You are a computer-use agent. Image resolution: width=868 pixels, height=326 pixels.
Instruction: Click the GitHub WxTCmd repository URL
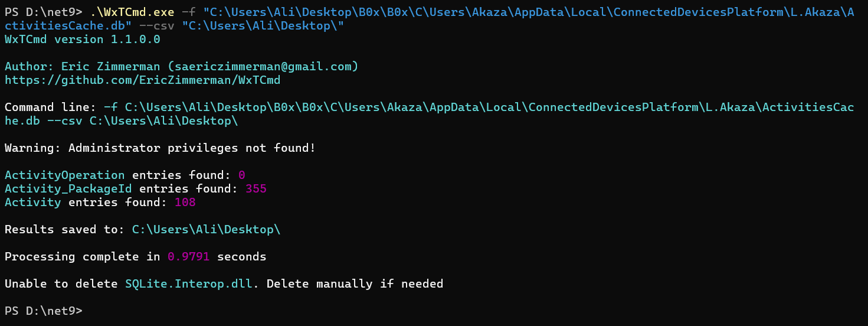[142, 80]
